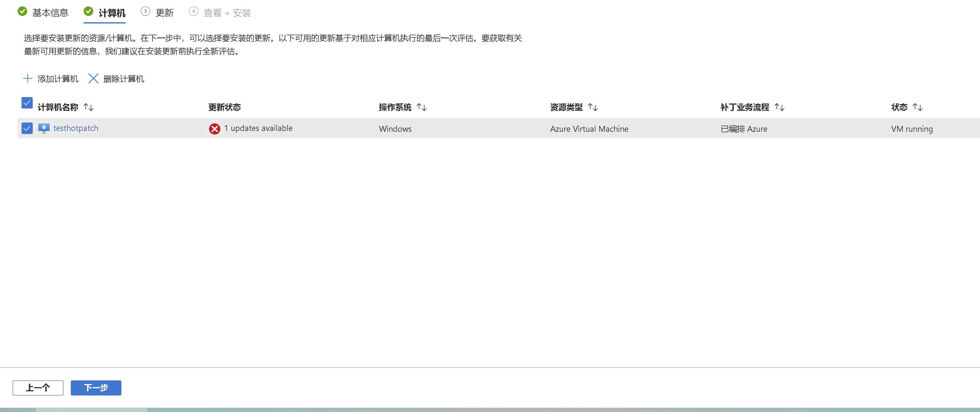Click the testhotpatch virtual machine icon
The height and width of the screenshot is (412, 980).
[x=44, y=128]
